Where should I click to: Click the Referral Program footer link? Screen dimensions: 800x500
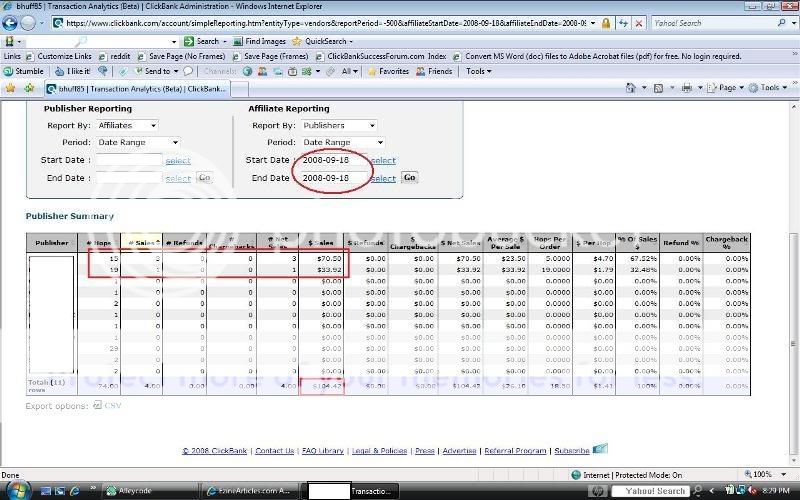click(x=515, y=451)
